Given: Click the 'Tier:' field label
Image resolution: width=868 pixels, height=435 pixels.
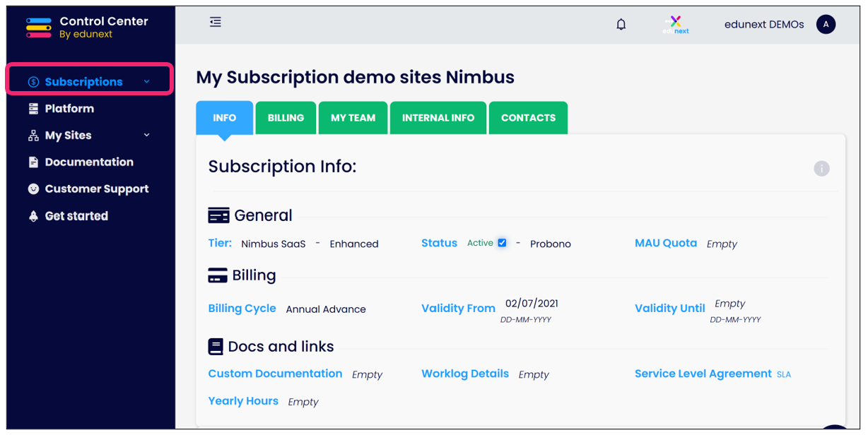Looking at the screenshot, I should [x=220, y=243].
